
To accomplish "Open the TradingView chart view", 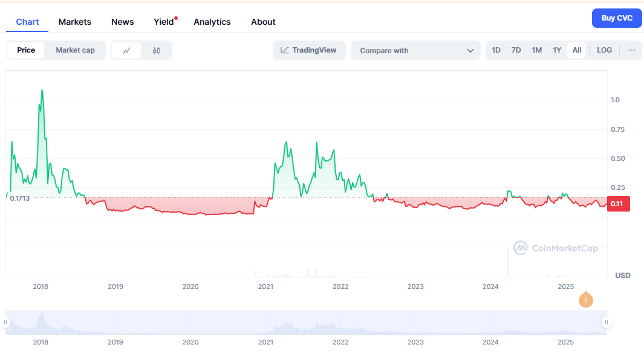I will (x=309, y=50).
